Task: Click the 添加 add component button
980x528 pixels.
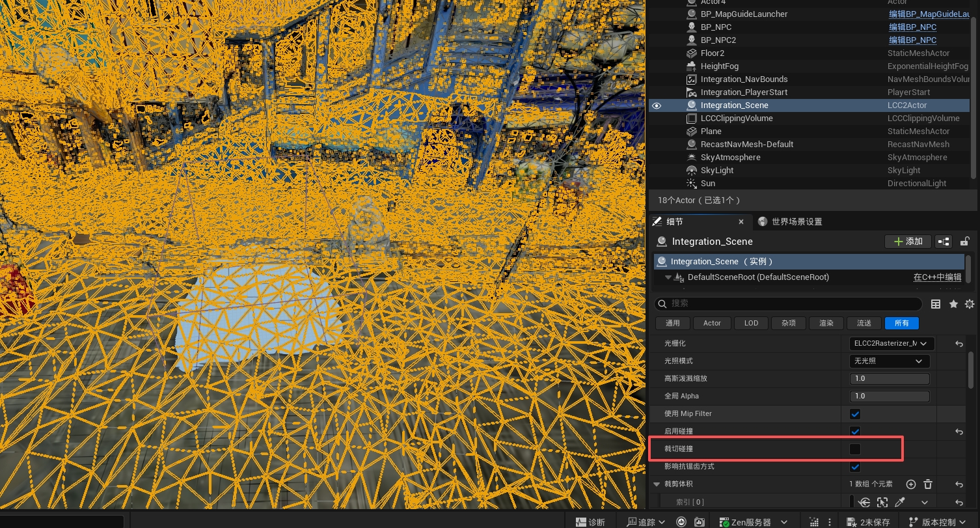Action: coord(908,242)
